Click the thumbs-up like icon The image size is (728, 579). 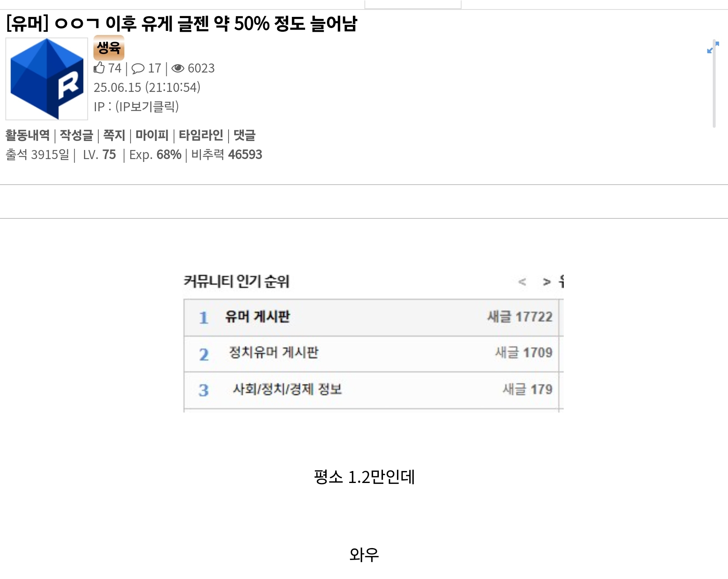click(99, 68)
